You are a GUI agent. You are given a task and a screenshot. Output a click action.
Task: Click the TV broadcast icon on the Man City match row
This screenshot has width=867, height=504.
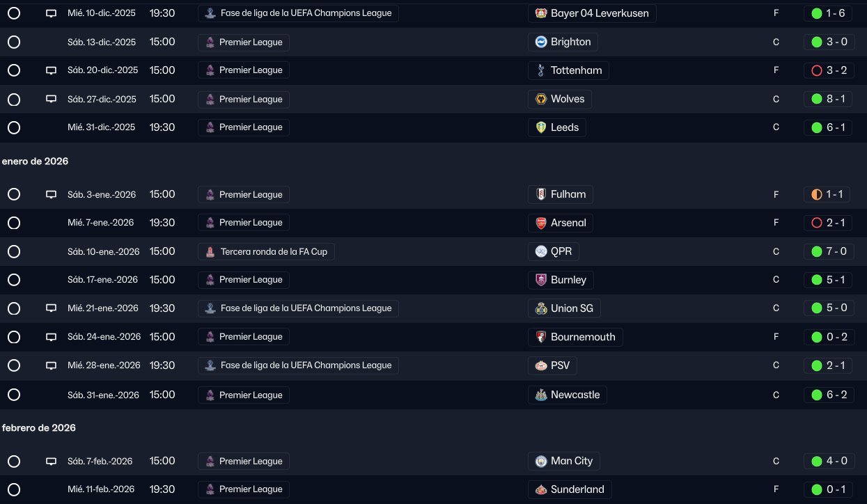(51, 462)
